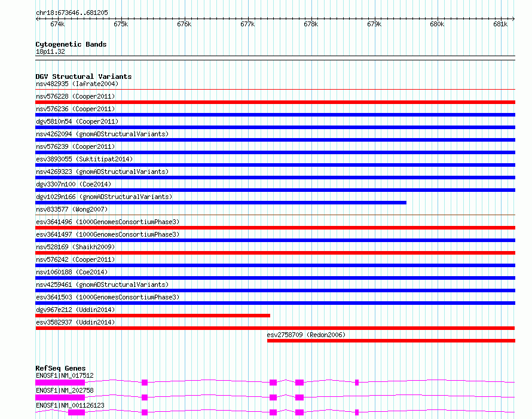Select the red bar under esv3641496

coord(275,228)
